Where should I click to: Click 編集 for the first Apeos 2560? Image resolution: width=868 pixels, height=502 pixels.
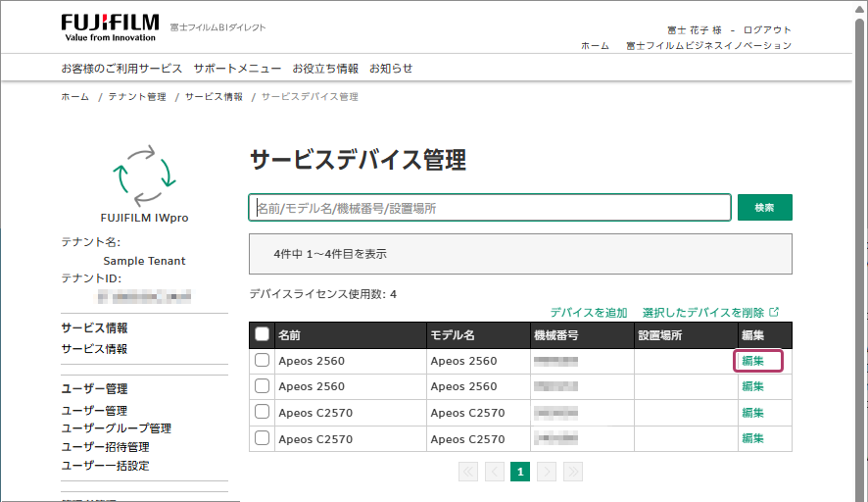pos(752,361)
